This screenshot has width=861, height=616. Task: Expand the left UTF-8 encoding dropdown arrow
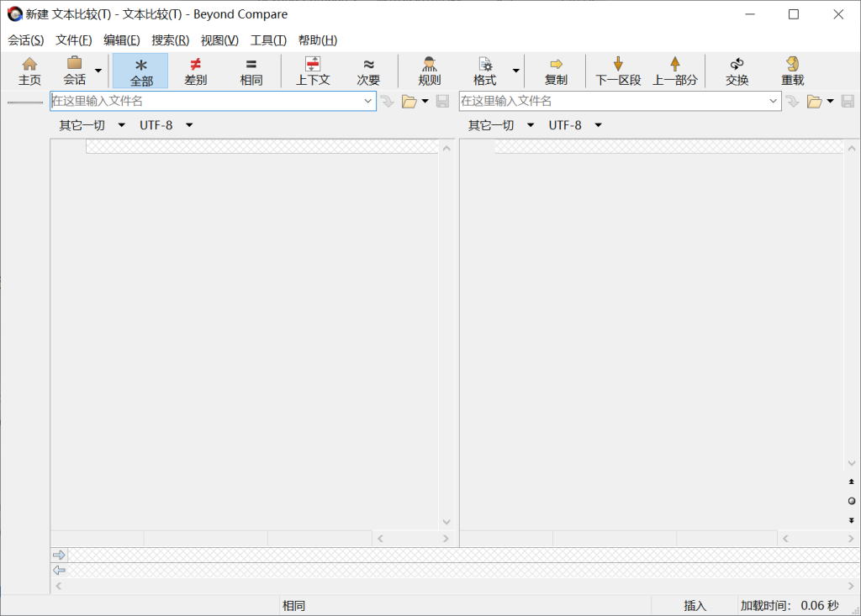click(x=189, y=125)
